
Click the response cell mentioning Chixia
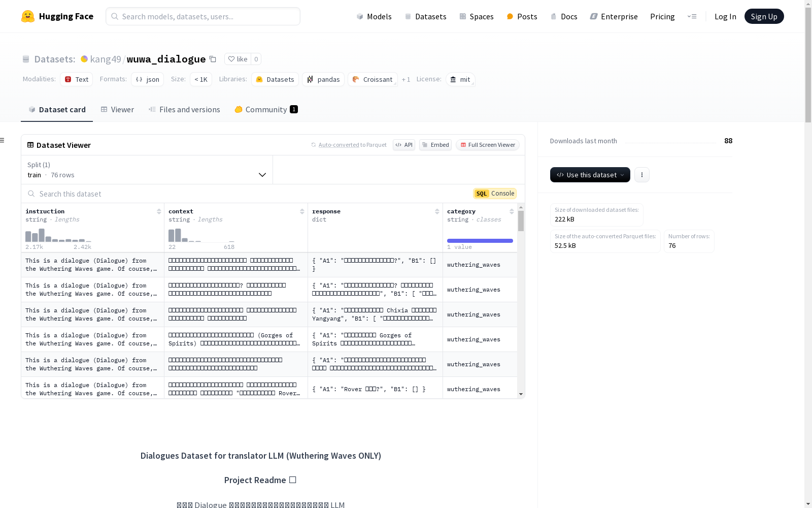[x=375, y=314]
